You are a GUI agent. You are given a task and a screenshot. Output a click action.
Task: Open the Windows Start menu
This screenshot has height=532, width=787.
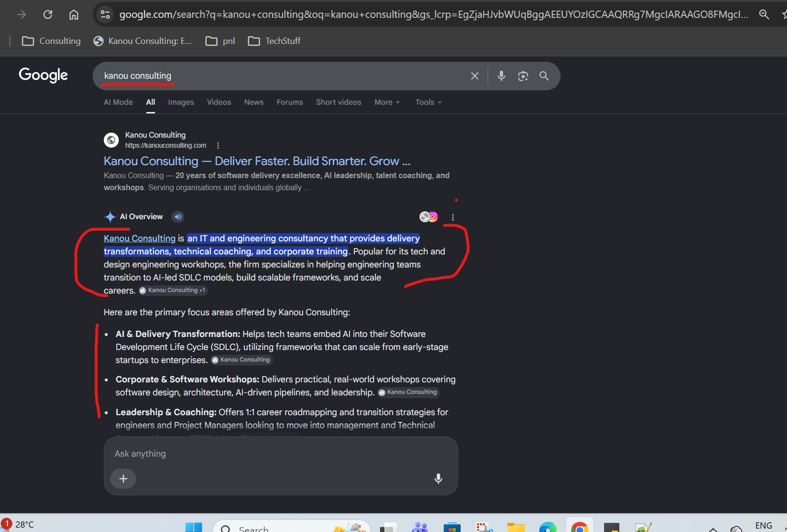[x=194, y=527]
